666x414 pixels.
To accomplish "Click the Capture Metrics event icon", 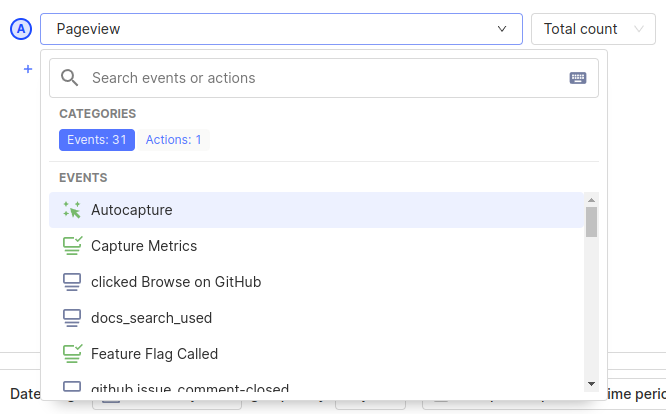I will click(71, 246).
